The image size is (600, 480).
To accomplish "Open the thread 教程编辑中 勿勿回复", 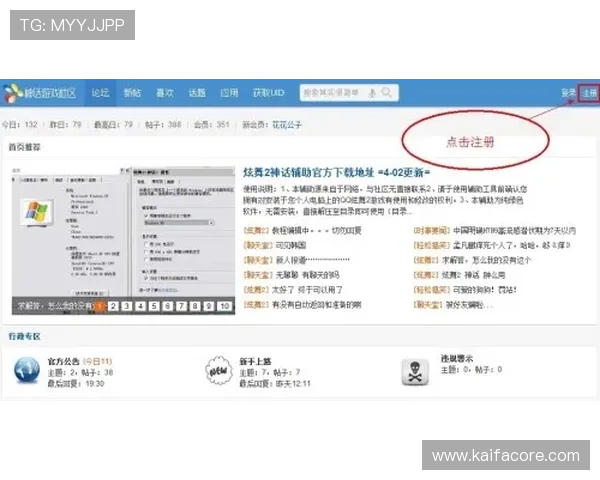I will [x=316, y=230].
